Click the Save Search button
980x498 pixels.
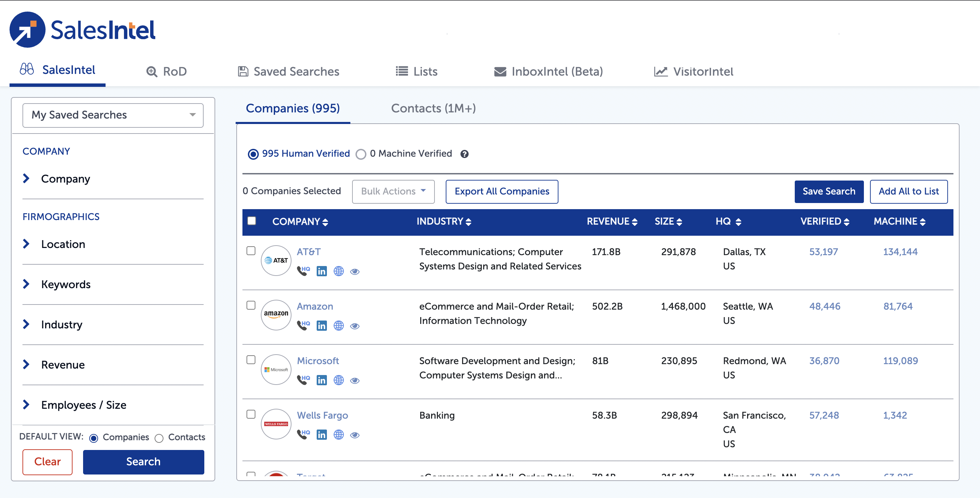[x=828, y=191]
